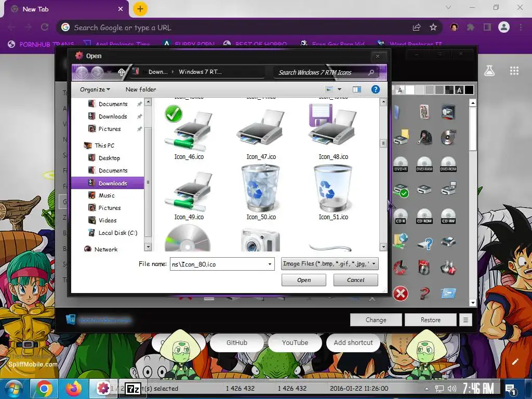This screenshot has height=399, width=532.
Task: Open the hamburger menu beside Restore
Action: [x=465, y=320]
